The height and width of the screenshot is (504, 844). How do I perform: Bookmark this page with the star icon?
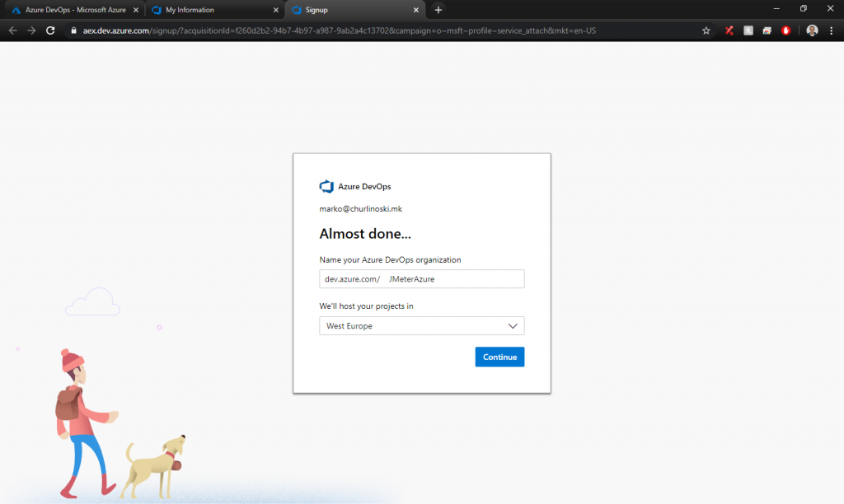click(x=706, y=30)
